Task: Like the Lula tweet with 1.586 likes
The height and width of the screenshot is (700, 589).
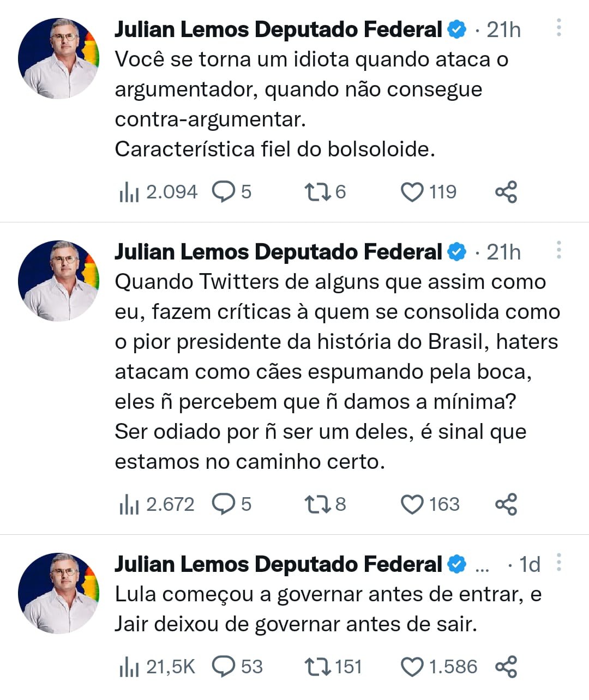Action: [x=412, y=667]
